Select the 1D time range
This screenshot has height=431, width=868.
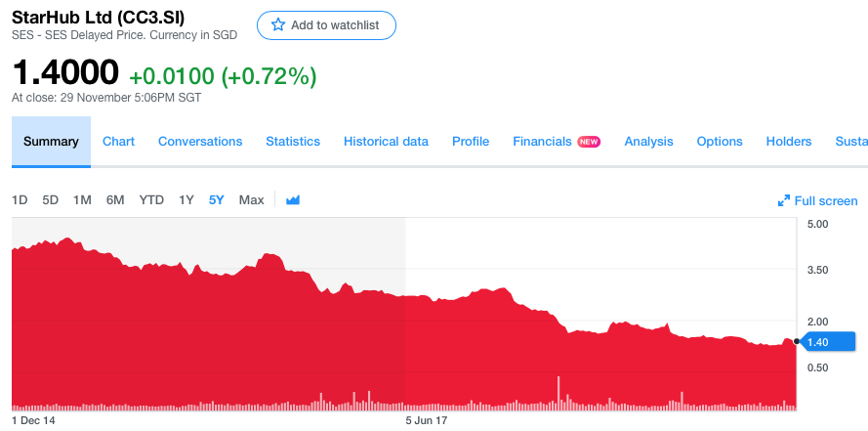20,200
